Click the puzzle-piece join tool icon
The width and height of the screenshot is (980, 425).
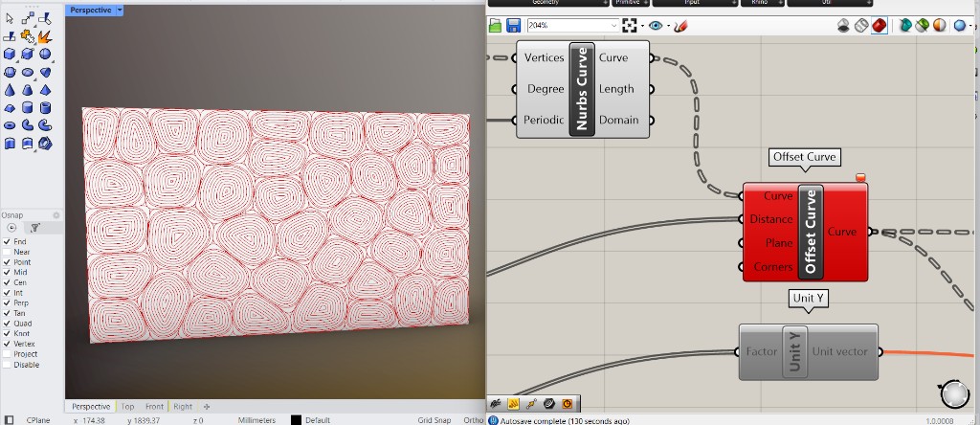28,37
